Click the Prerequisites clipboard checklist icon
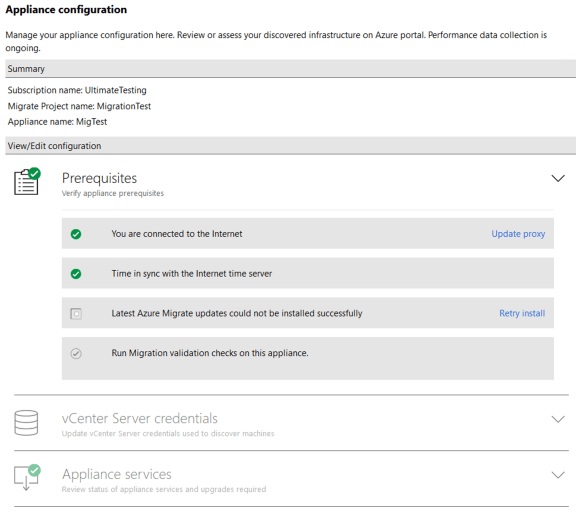Screen dimensions: 576x514 pos(27,181)
